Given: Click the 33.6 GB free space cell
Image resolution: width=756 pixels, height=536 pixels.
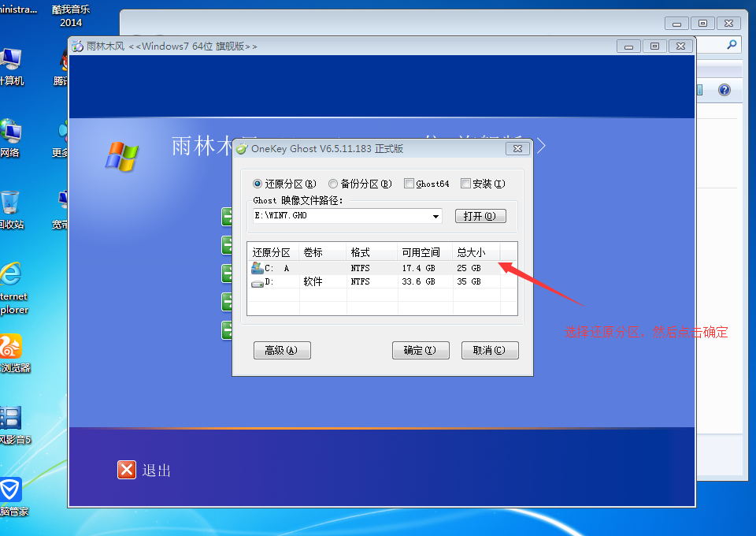Looking at the screenshot, I should [x=418, y=281].
